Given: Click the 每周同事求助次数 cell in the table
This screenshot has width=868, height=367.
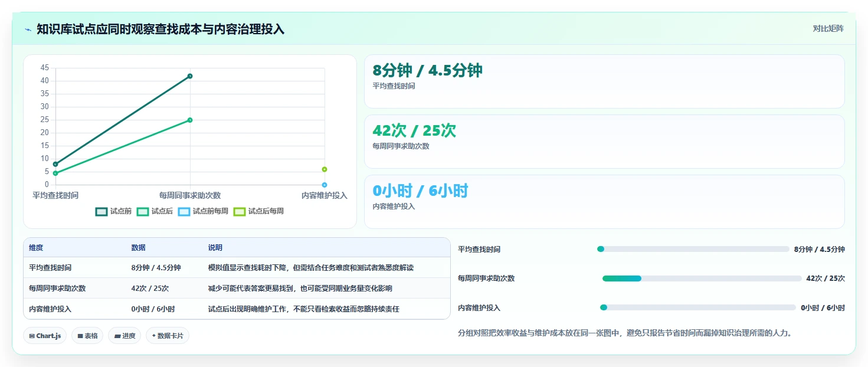Looking at the screenshot, I should (x=57, y=289).
